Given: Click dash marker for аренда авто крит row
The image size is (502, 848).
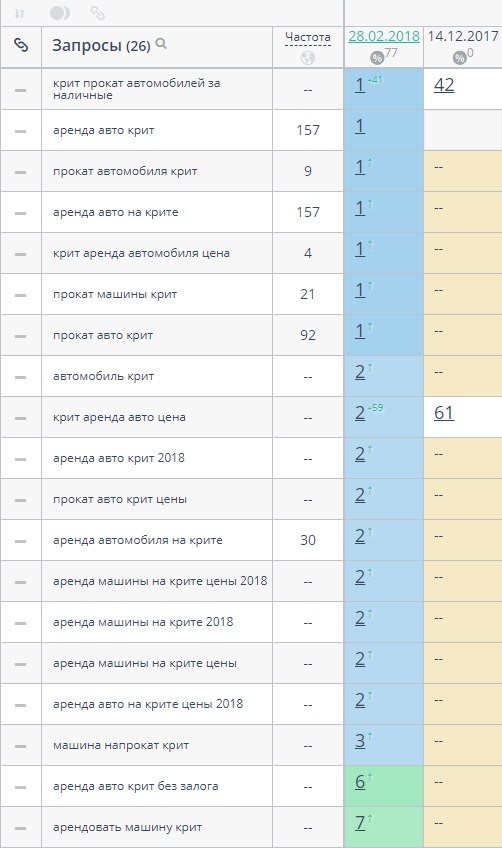Looking at the screenshot, I should [x=21, y=131].
